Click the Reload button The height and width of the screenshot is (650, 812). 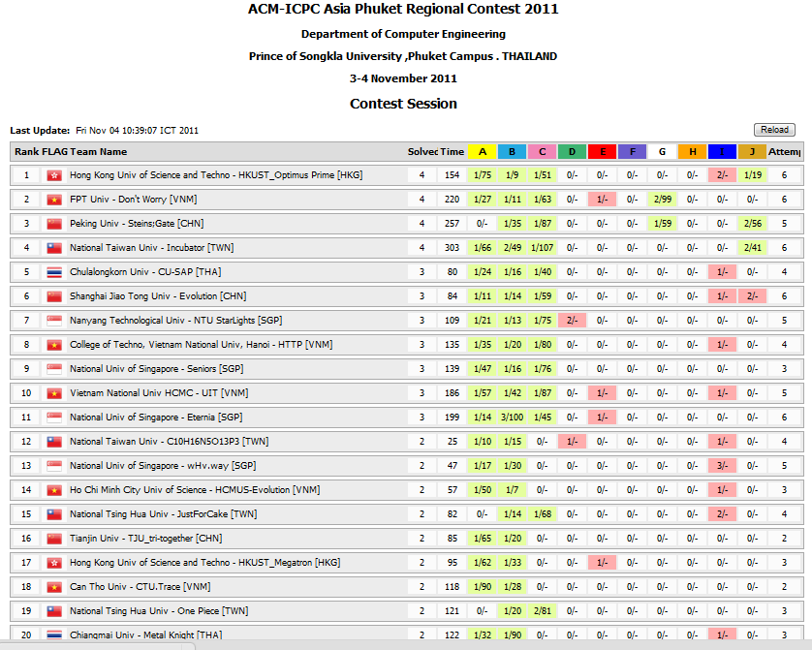[773, 130]
